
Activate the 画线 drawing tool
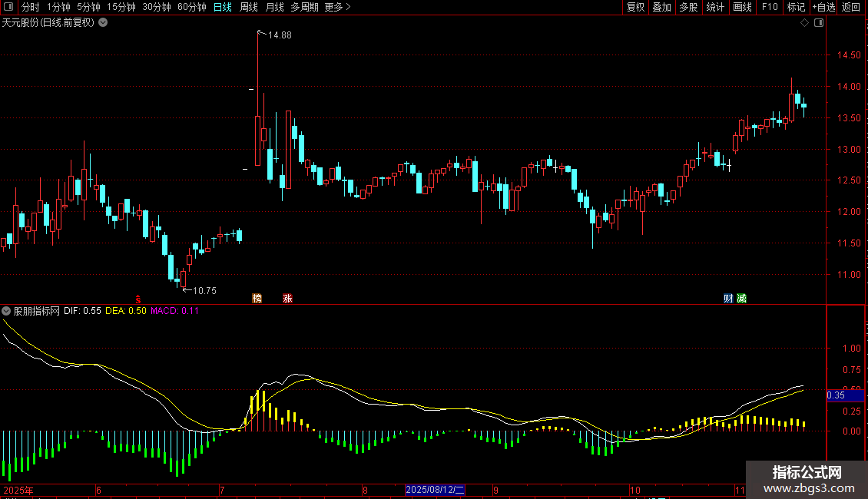point(742,7)
